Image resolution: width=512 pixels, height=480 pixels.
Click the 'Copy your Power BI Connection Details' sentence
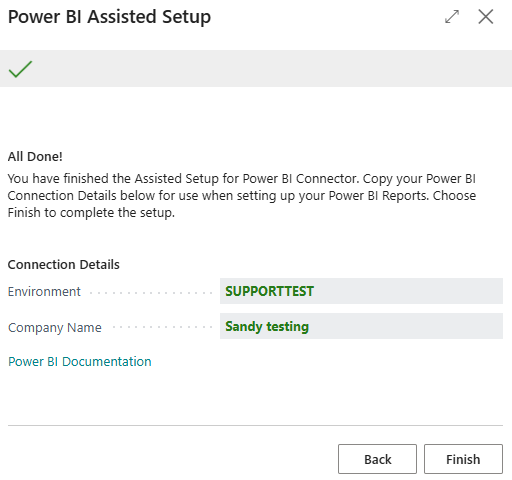[242, 187]
